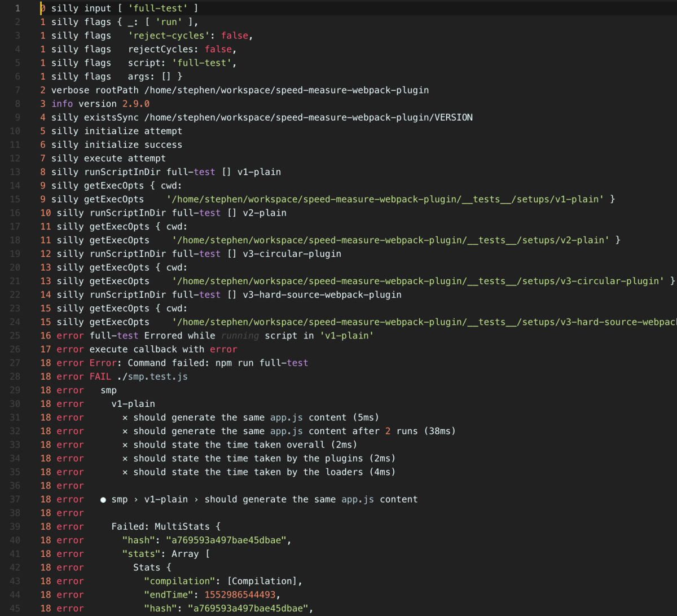Click the "FAIL ./smp.test.js" line

[x=113, y=376]
